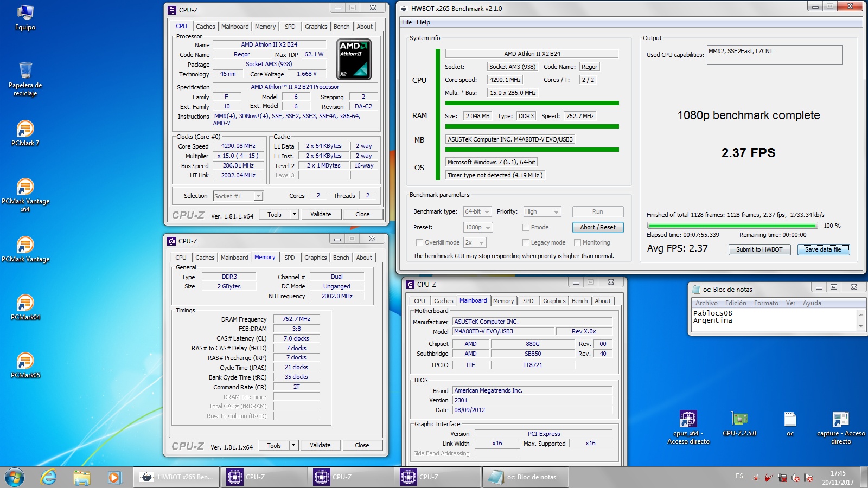Click scroll down arrow in Bloc de notas
This screenshot has width=868, height=488.
point(861,326)
